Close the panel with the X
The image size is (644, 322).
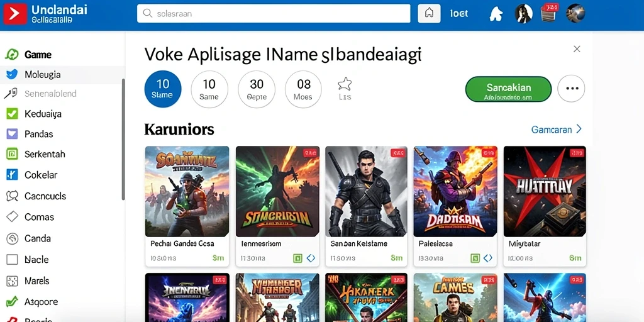577,49
